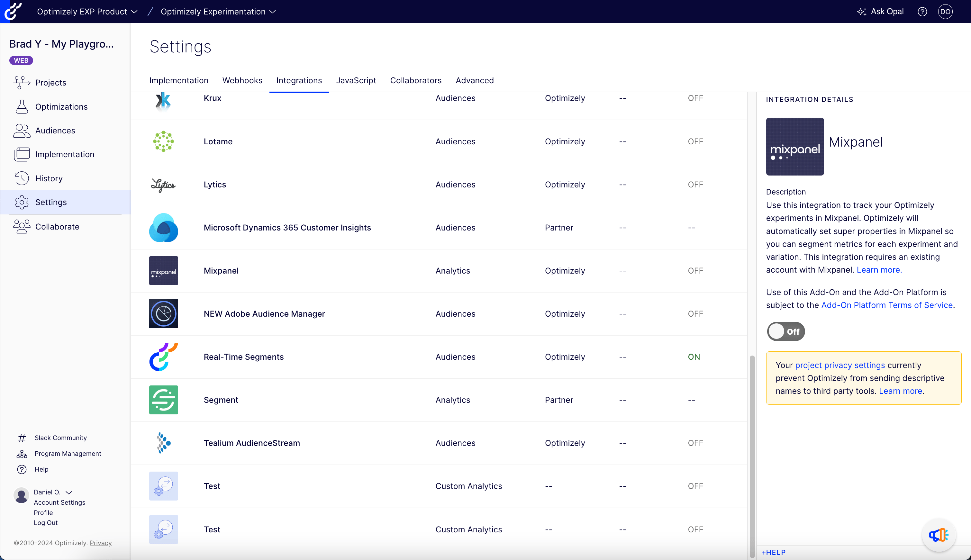Open Audiences sidebar item
971x560 pixels.
click(x=55, y=131)
